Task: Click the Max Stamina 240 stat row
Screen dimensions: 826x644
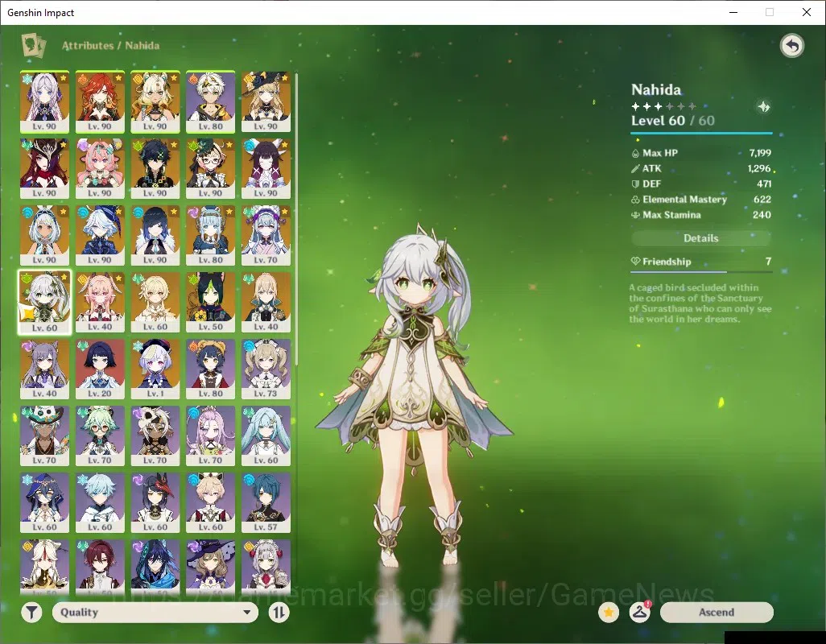Action: coord(701,215)
